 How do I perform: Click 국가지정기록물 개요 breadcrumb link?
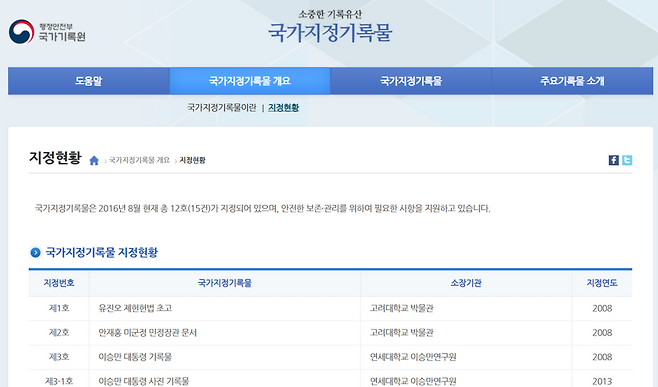pyautogui.click(x=139, y=160)
